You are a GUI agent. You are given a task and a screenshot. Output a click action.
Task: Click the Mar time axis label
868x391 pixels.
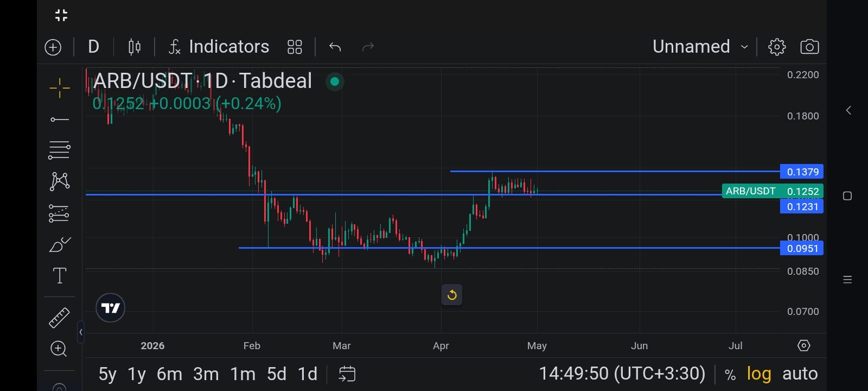pyautogui.click(x=342, y=346)
